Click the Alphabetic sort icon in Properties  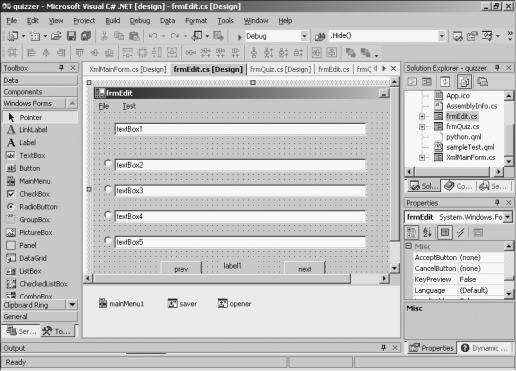[x=427, y=232]
